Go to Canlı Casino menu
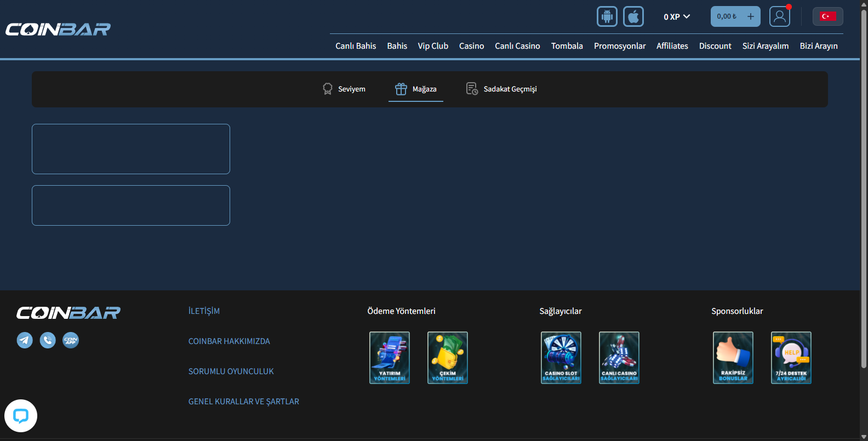Image resolution: width=868 pixels, height=441 pixels. [517, 46]
